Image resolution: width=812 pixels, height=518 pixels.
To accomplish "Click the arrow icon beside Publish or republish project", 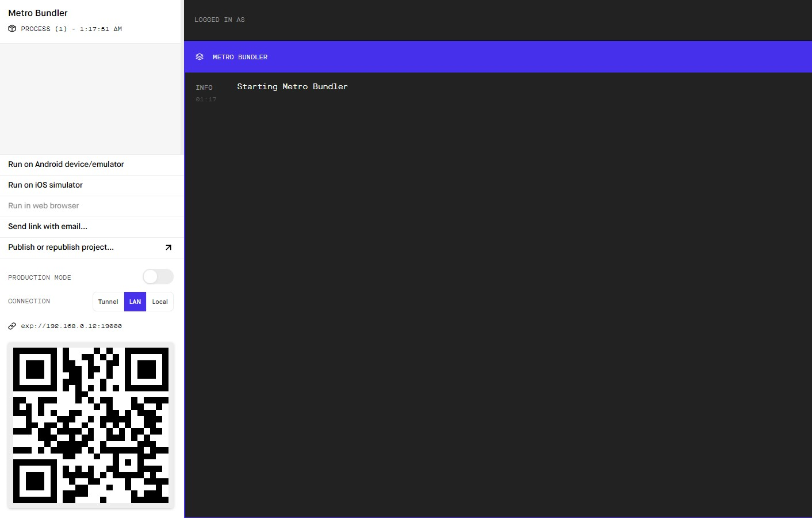I will pos(168,247).
